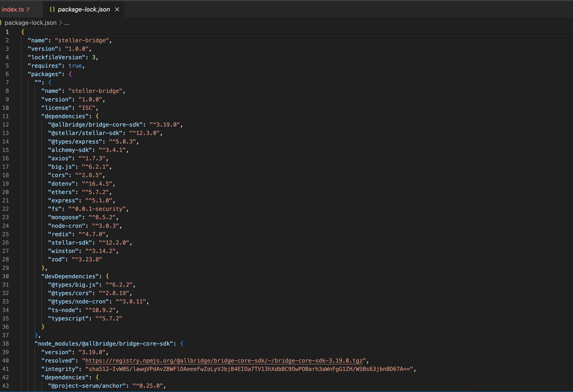Click the "devDependencies" key
The height and width of the screenshot is (392, 573).
click(x=70, y=277)
